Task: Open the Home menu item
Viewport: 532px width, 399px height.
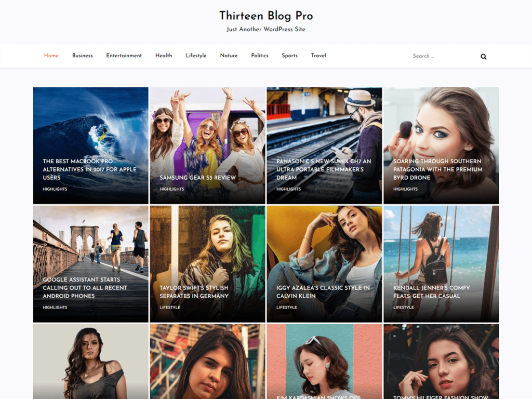Action: click(x=51, y=56)
